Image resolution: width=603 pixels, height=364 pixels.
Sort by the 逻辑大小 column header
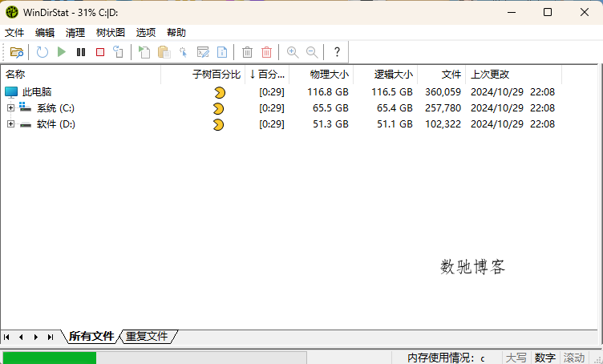(386, 75)
